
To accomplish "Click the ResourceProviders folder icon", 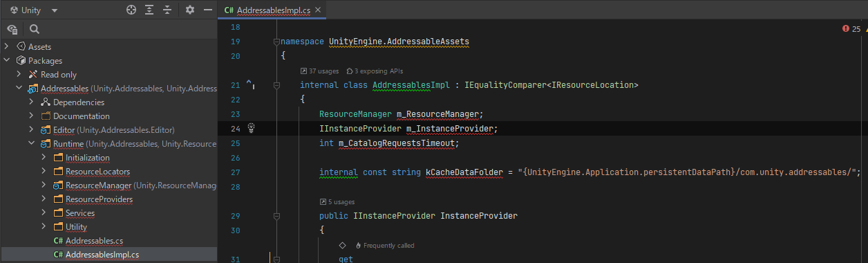I will 58,199.
